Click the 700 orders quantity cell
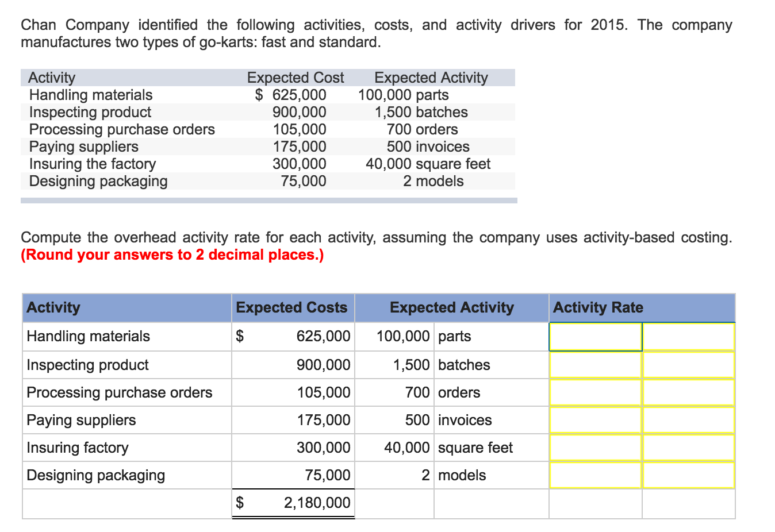This screenshot has height=532, width=775. click(394, 392)
